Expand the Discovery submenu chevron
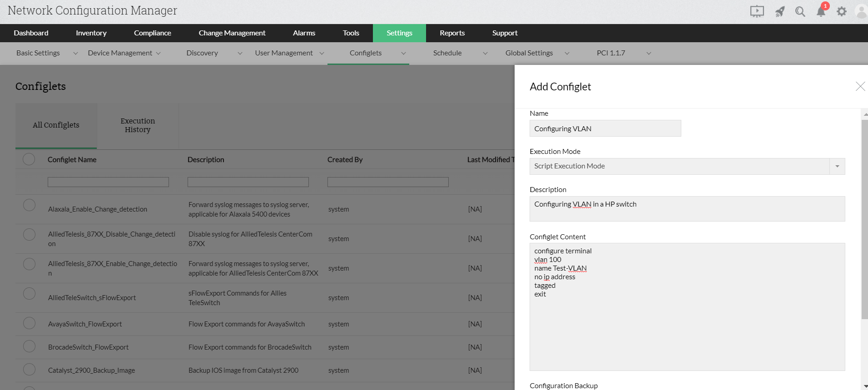The image size is (868, 390). (x=240, y=54)
